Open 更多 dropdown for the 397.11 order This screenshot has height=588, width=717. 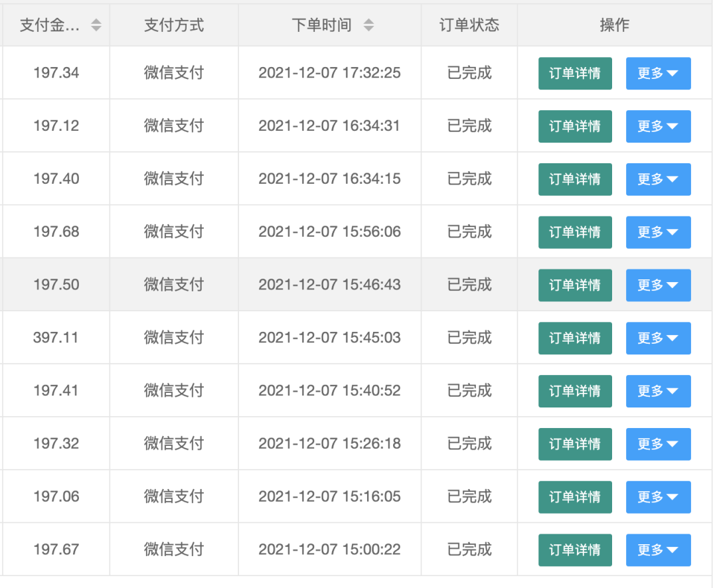point(658,338)
